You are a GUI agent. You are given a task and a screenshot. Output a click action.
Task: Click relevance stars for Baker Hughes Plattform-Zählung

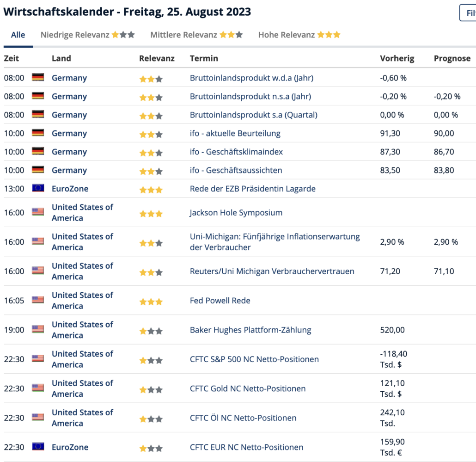[151, 331]
